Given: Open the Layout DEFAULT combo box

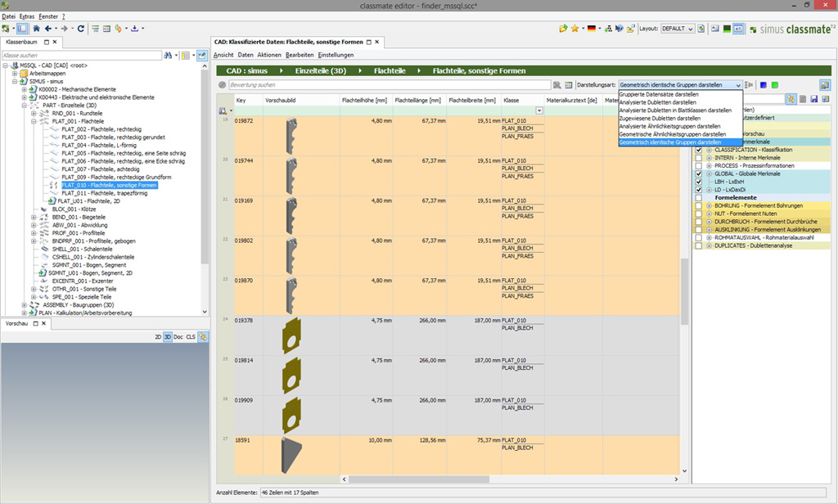Looking at the screenshot, I should 678,29.
